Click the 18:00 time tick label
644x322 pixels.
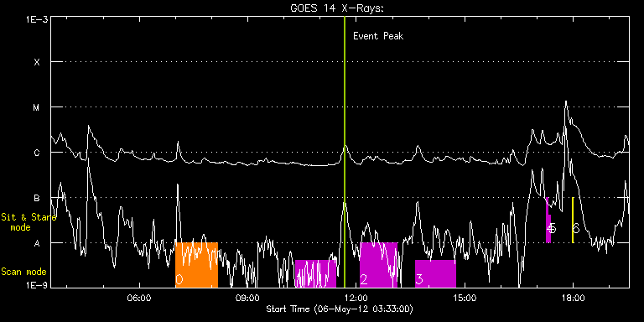(x=574, y=298)
